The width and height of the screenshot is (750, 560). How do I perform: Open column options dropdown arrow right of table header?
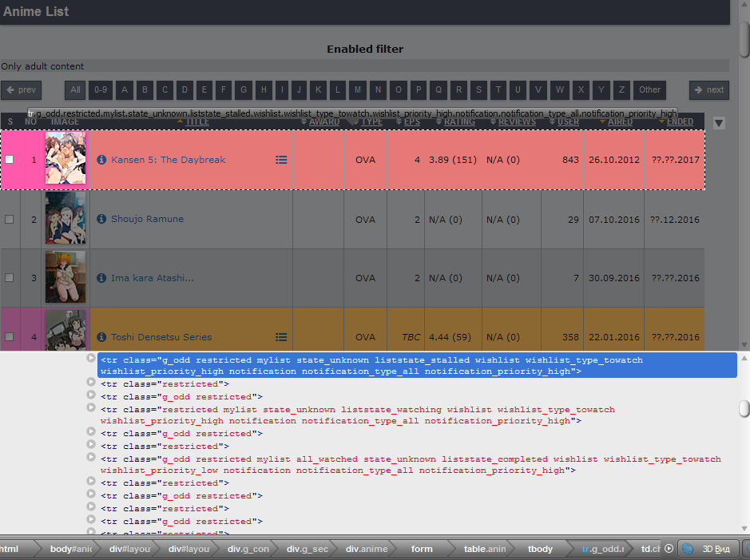719,123
